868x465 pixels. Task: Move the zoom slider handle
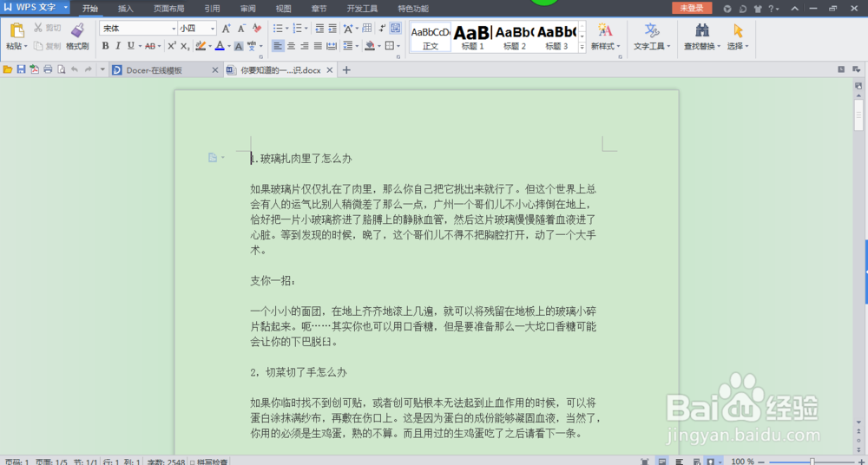pos(812,462)
